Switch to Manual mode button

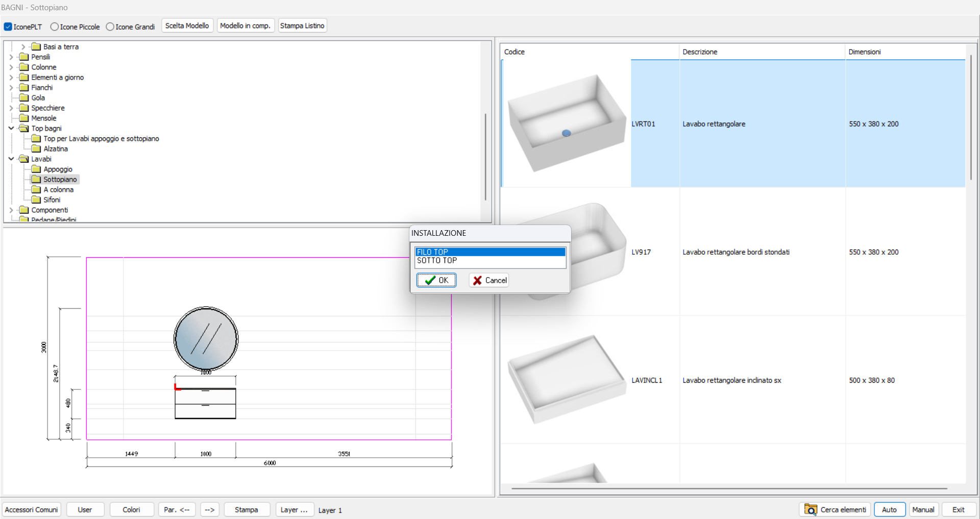click(923, 509)
